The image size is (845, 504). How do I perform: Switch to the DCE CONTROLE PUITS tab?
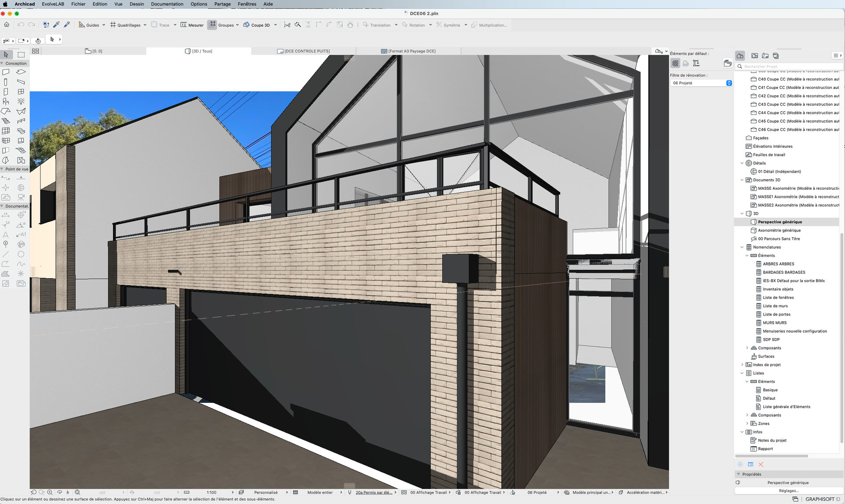(x=304, y=52)
